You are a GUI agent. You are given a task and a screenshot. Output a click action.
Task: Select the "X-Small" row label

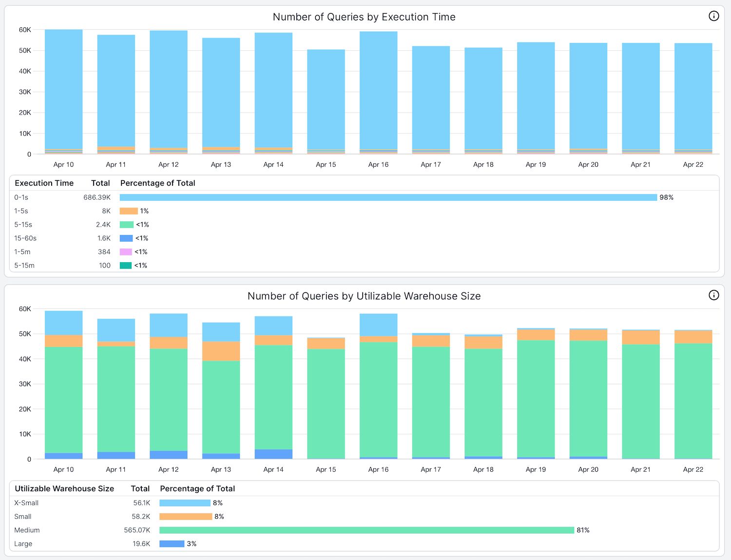point(26,503)
